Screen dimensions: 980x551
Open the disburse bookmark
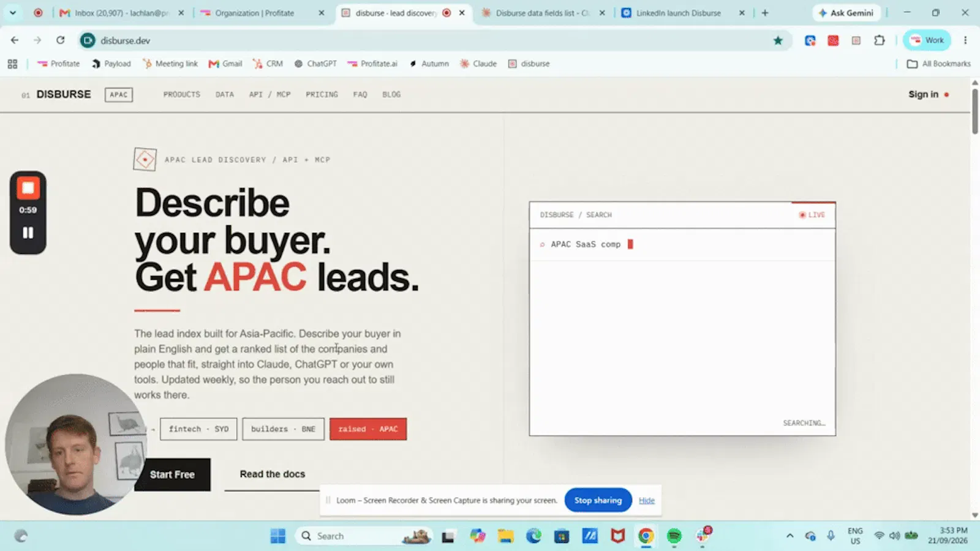click(529, 64)
